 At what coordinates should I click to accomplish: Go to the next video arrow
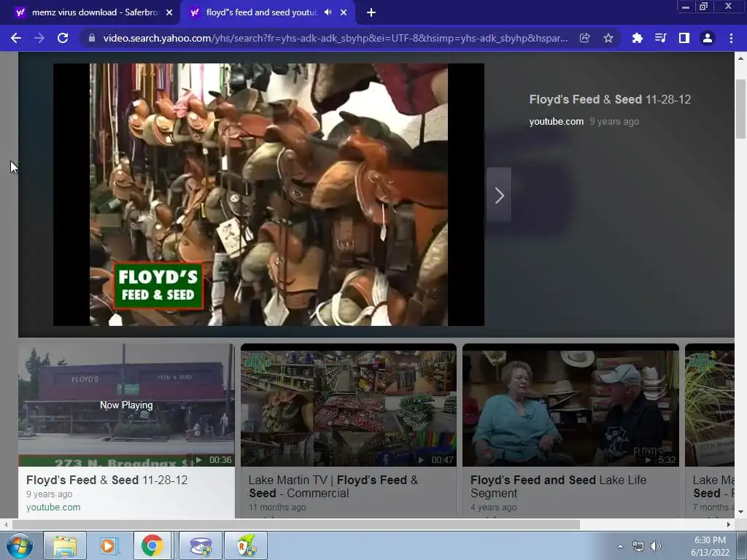[x=499, y=195]
